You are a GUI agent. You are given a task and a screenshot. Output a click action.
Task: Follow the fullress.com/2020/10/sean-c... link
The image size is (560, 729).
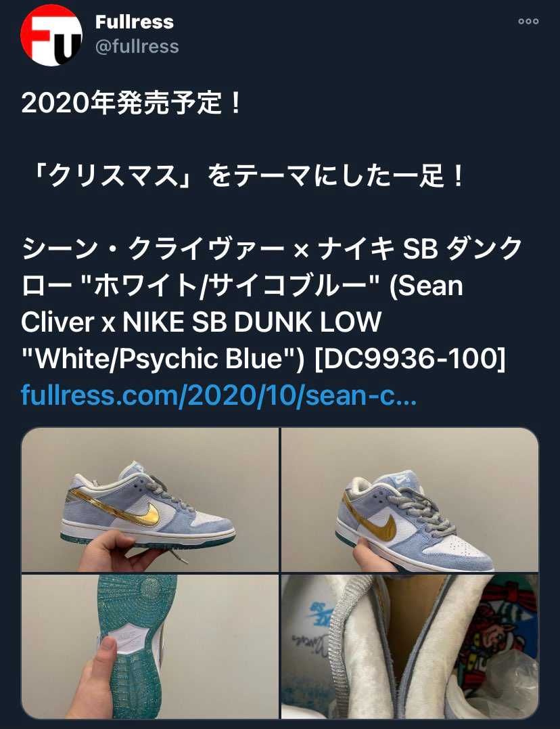[x=219, y=395]
